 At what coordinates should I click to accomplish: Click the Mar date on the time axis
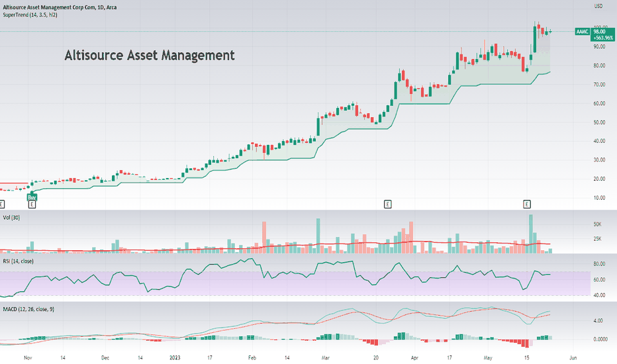[326, 357]
